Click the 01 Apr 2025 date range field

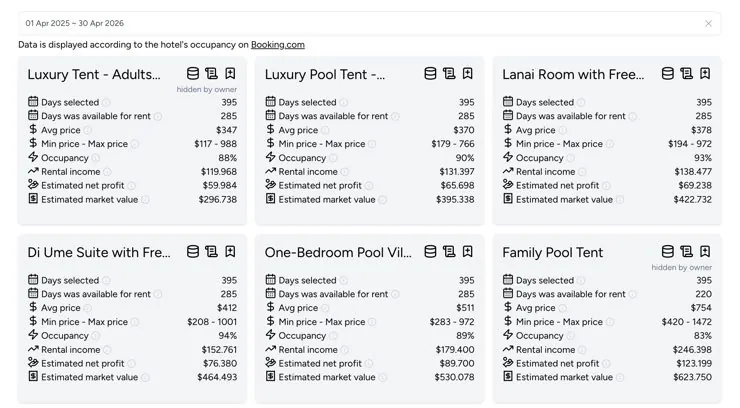click(x=370, y=24)
